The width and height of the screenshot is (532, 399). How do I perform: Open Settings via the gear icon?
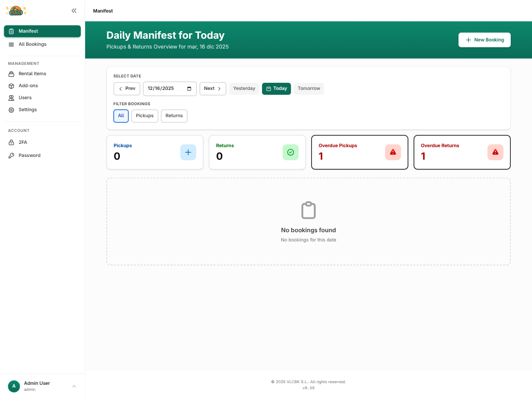(x=11, y=110)
